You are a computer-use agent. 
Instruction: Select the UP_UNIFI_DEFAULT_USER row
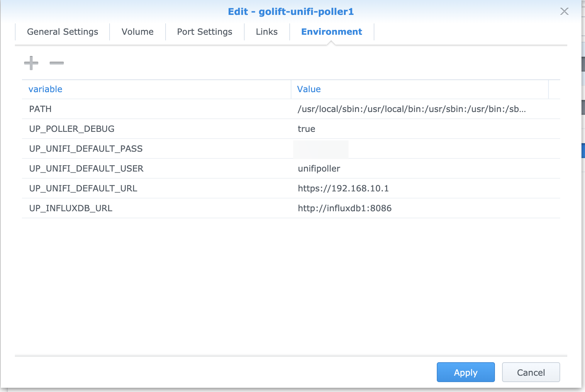pyautogui.click(x=86, y=168)
